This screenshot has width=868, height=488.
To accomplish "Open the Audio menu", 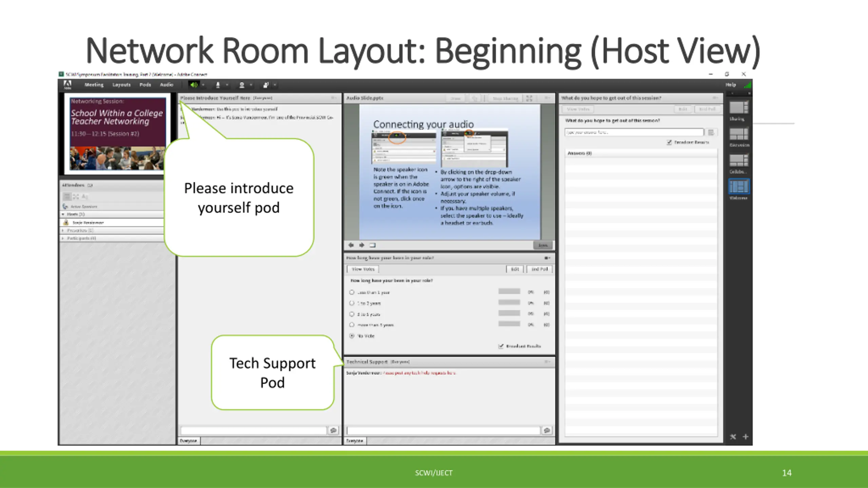I will (166, 85).
